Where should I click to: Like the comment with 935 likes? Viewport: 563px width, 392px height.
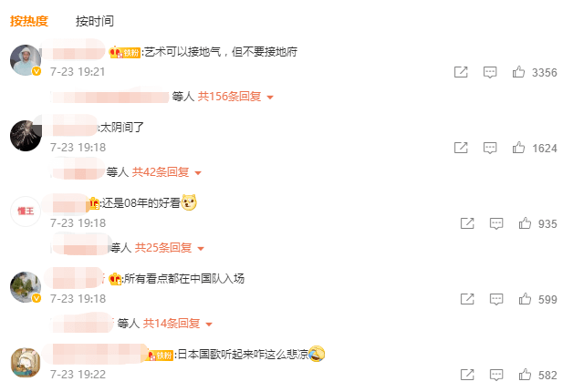tap(525, 223)
